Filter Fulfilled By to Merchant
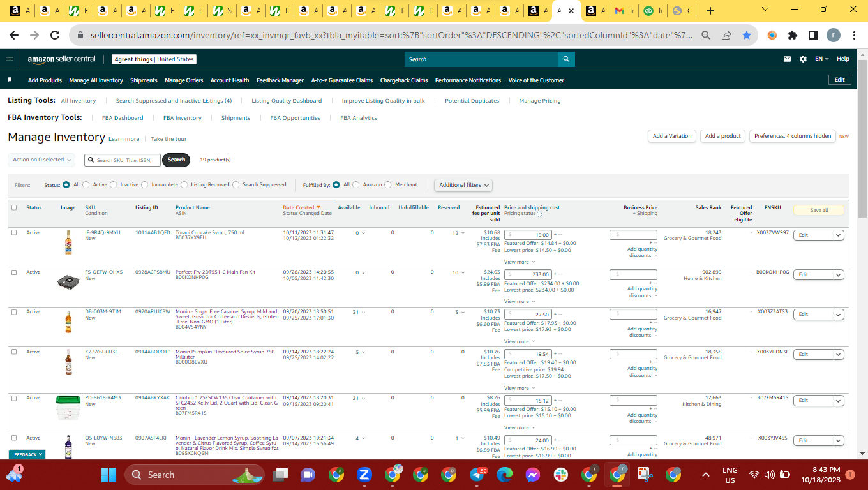This screenshot has width=868, height=490. [x=389, y=185]
